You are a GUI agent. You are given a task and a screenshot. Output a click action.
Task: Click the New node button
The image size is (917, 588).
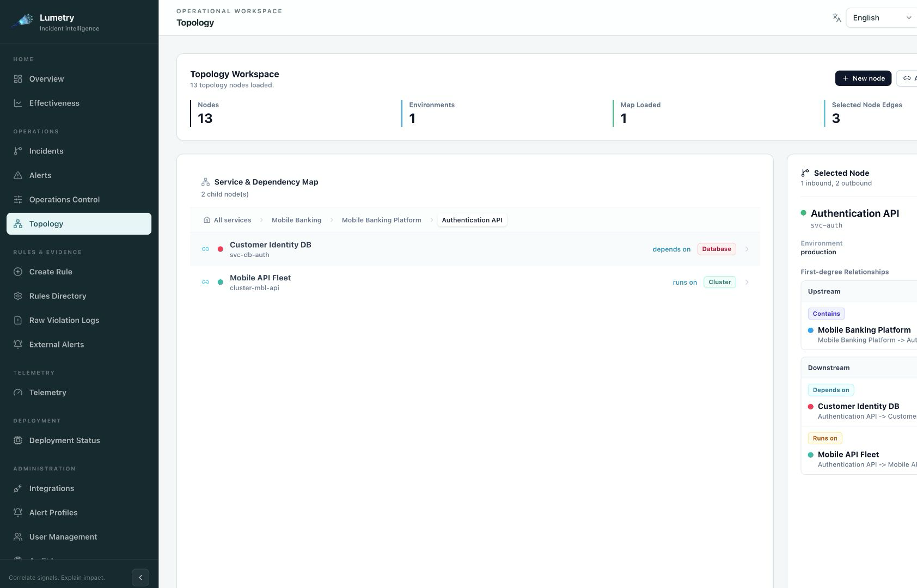click(863, 78)
